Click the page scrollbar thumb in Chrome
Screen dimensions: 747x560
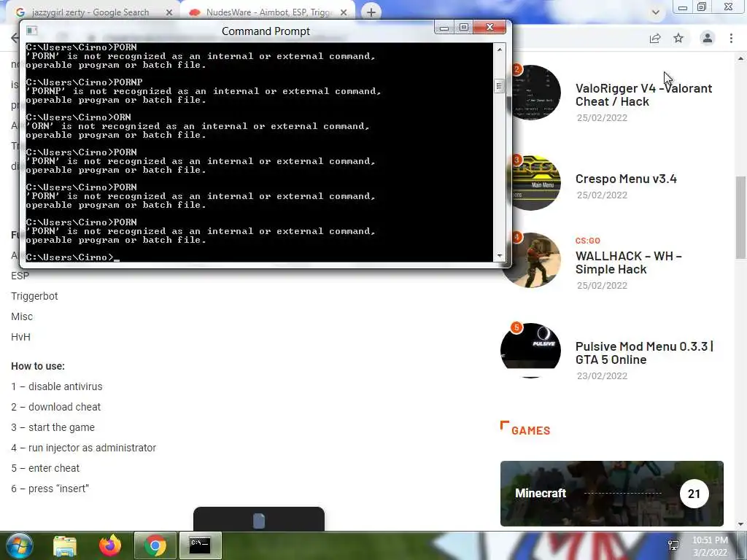pos(740,217)
